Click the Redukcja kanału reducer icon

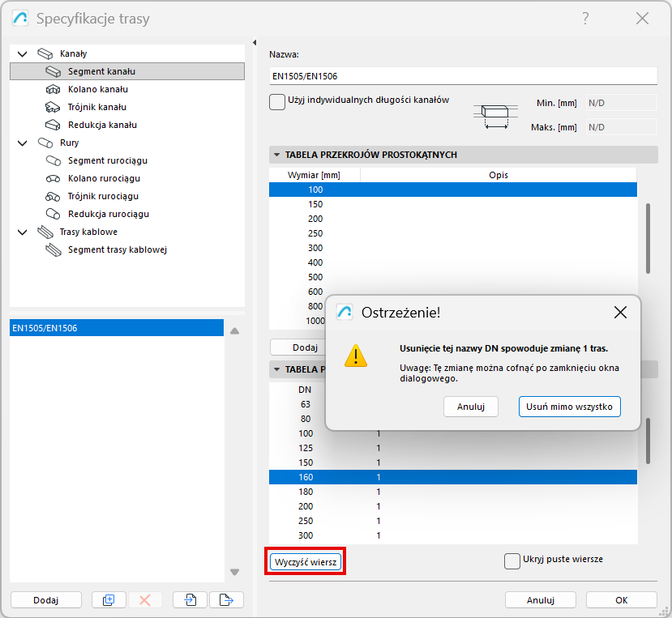(x=53, y=125)
